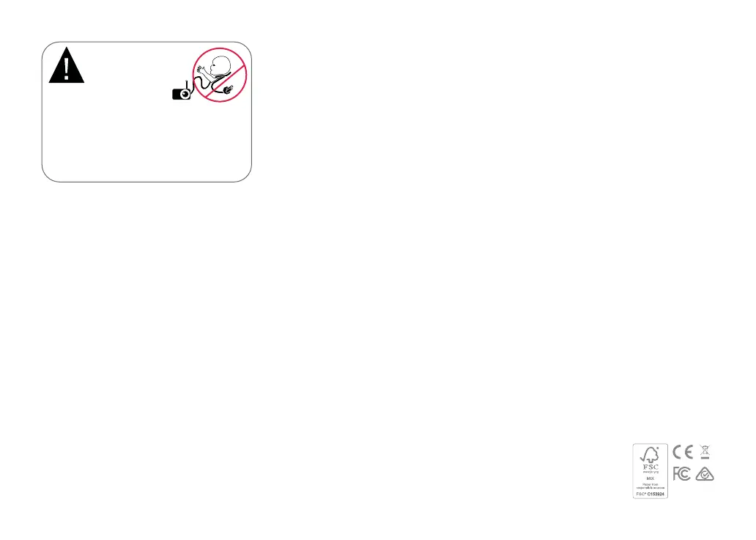Click the FSC tree checkmark logo
This screenshot has width=756, height=540.
pyautogui.click(x=650, y=455)
